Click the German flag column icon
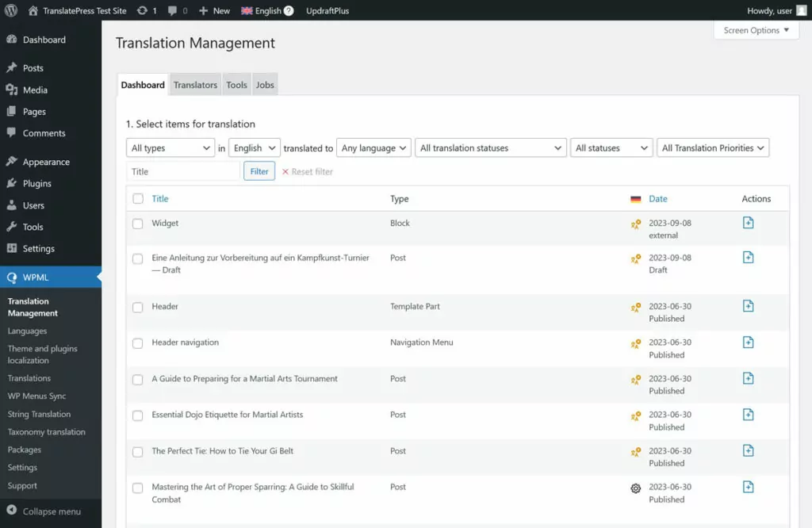This screenshot has height=528, width=812. tap(635, 199)
